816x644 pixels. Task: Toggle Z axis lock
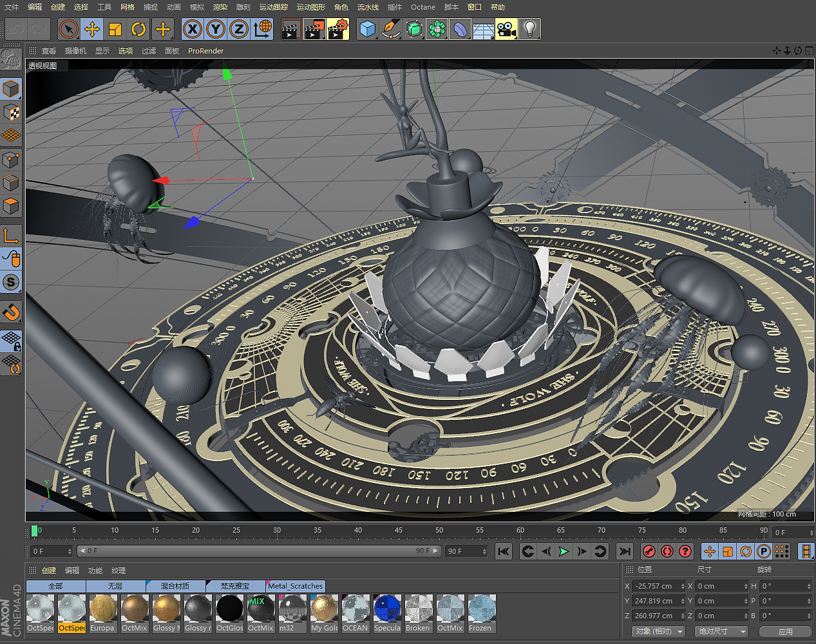[239, 29]
